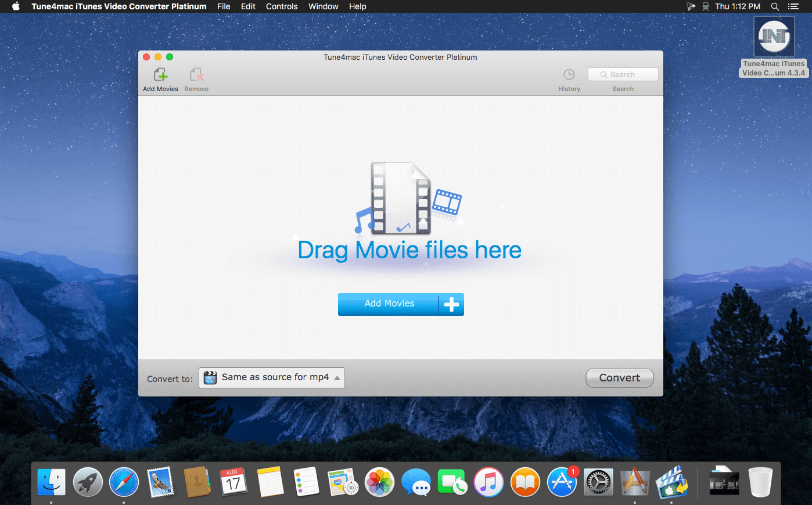Open the Window menu
Screen dimensions: 812x505
[324, 6]
